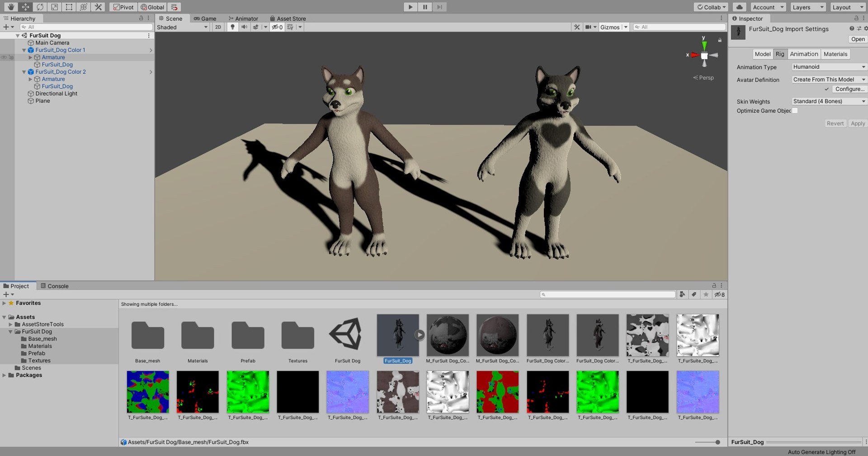Open the Collab dropdown
868x456 pixels.
[711, 7]
